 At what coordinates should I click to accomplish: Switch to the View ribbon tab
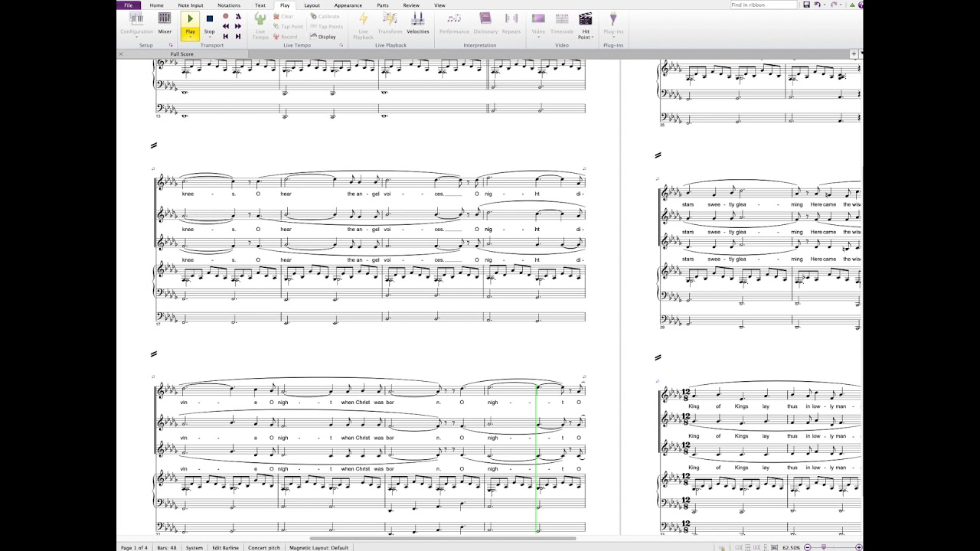click(439, 5)
